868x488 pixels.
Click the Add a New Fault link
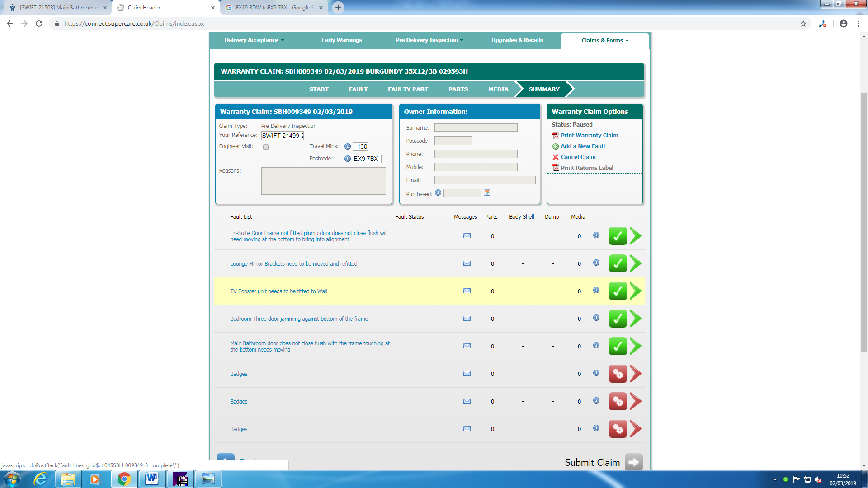(583, 146)
